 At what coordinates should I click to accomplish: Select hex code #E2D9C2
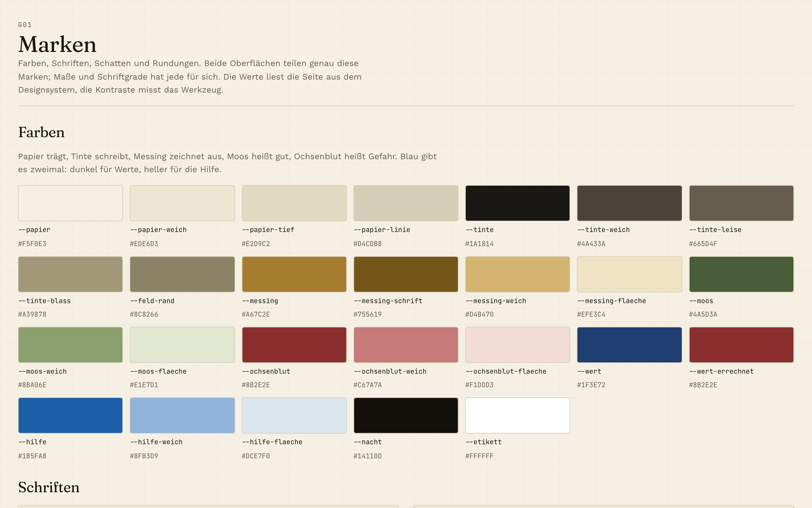256,244
